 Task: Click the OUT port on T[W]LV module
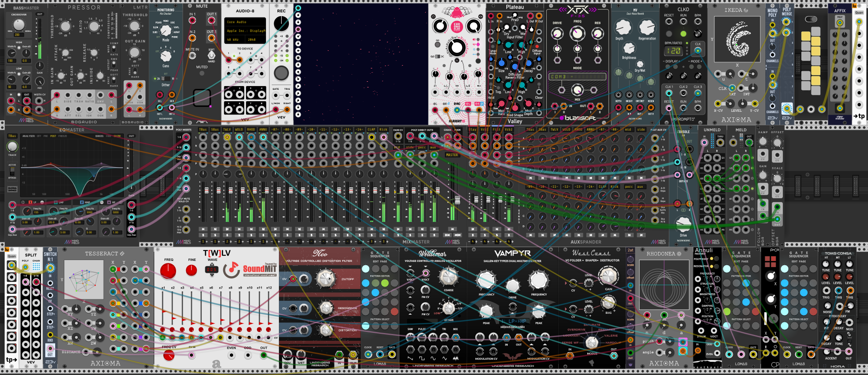(264, 355)
